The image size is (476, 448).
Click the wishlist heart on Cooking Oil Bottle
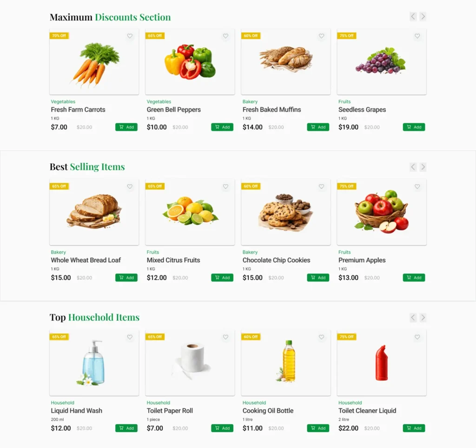tap(321, 337)
